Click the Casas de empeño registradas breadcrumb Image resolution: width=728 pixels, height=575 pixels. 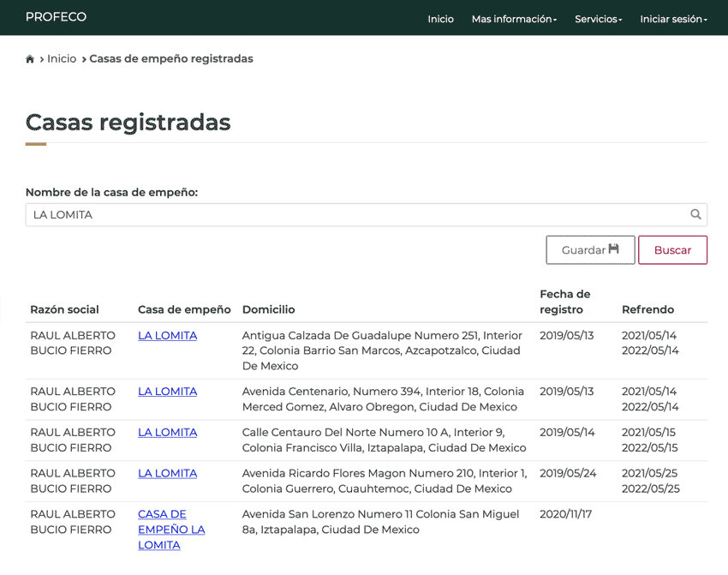171,58
